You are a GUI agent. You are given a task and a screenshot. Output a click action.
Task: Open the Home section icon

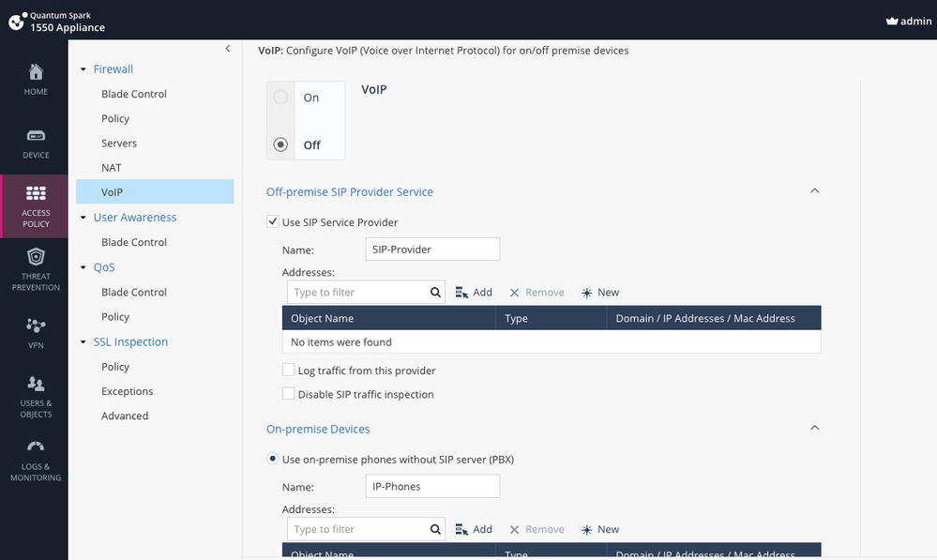click(36, 72)
